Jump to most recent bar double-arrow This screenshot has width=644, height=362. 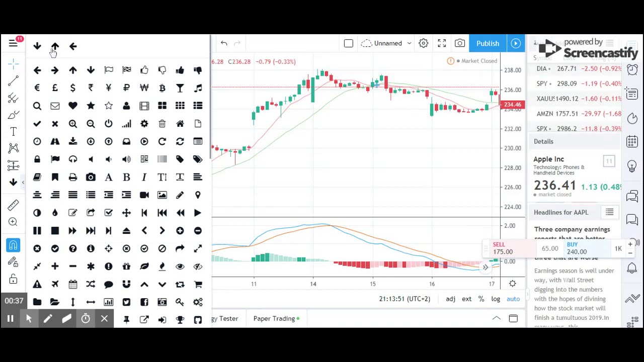[485, 267]
